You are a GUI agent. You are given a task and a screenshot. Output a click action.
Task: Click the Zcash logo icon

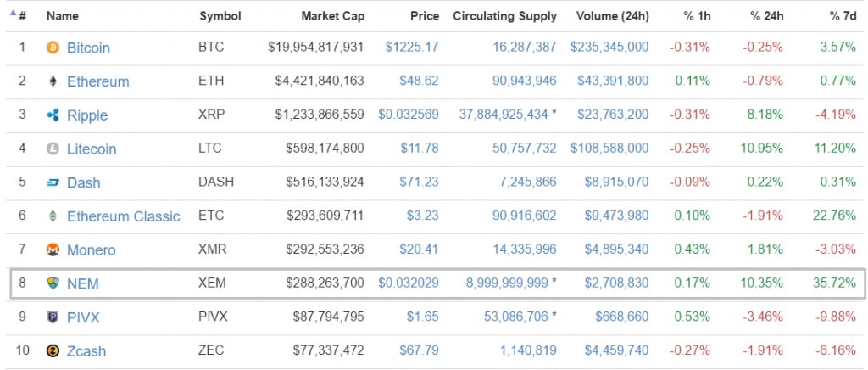[x=53, y=351]
